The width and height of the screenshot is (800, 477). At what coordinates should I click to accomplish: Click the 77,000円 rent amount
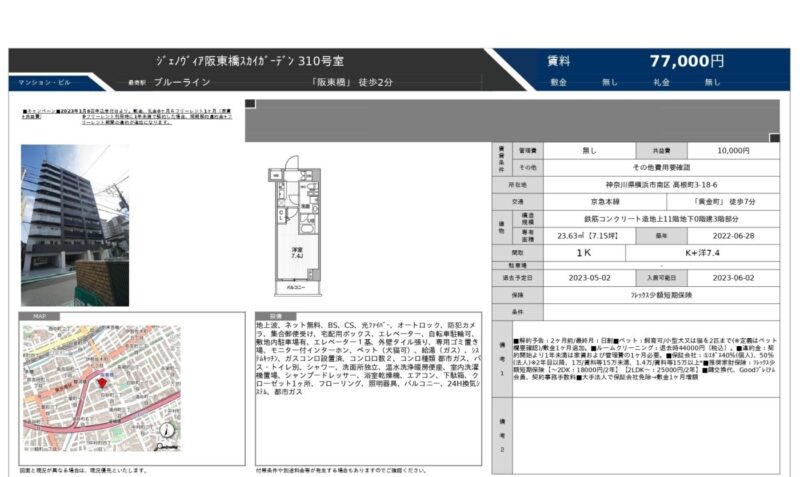[x=686, y=60]
